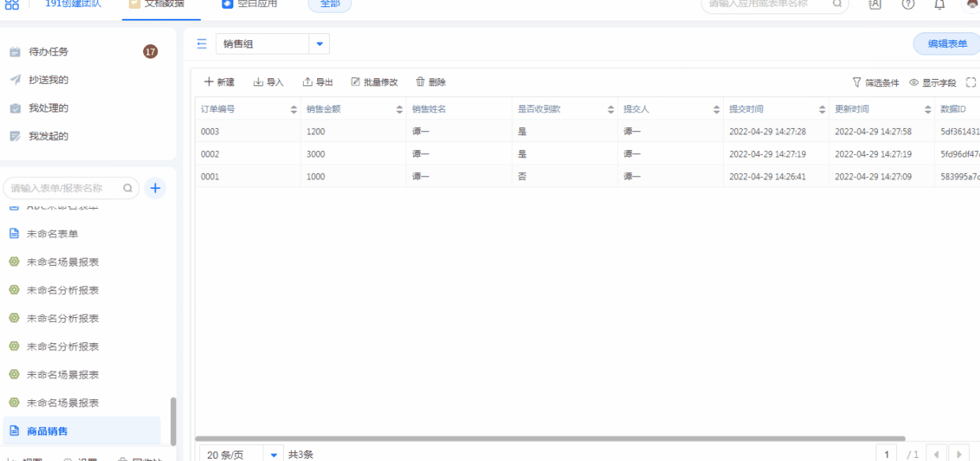Viewport: 980px width, 461px height.
Task: Switch to the 空白应用 tab
Action: click(250, 4)
